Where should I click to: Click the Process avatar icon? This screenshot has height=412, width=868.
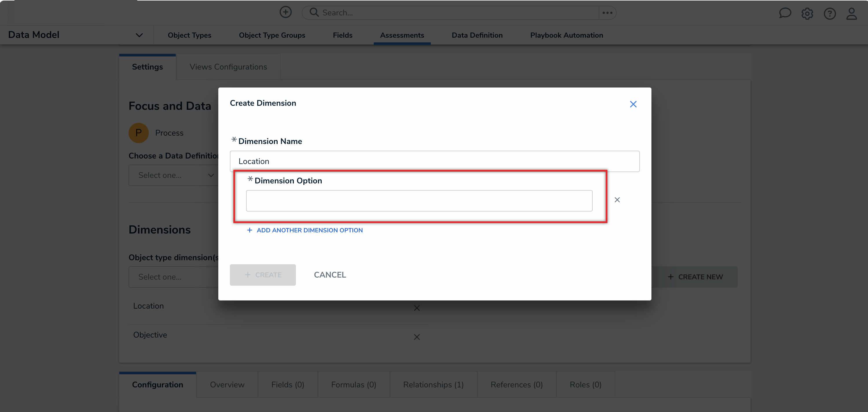point(138,132)
